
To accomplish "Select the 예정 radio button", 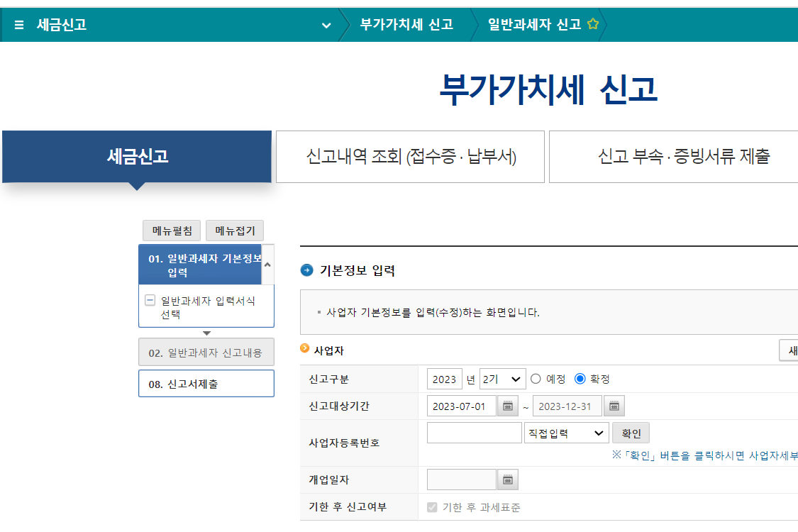I will point(536,379).
